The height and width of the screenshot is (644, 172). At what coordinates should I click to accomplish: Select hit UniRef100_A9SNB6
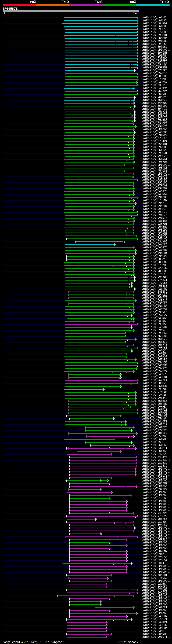click(154, 179)
